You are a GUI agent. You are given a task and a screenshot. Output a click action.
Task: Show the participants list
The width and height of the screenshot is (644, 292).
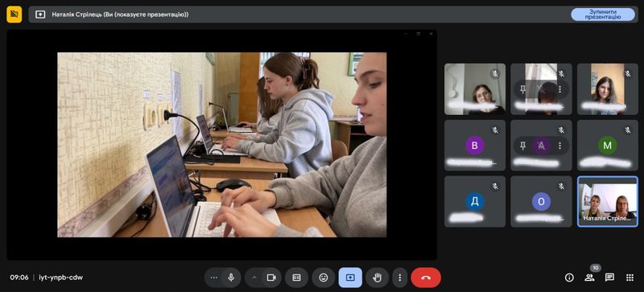point(589,278)
